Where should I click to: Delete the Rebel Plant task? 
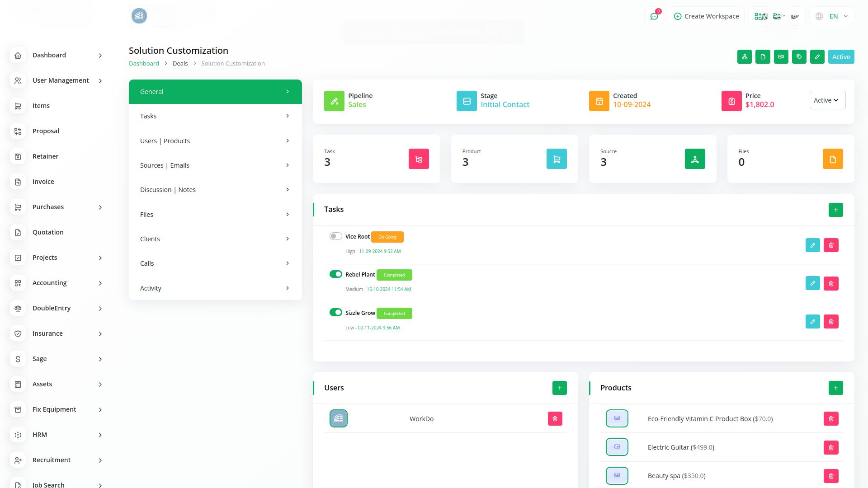(831, 284)
